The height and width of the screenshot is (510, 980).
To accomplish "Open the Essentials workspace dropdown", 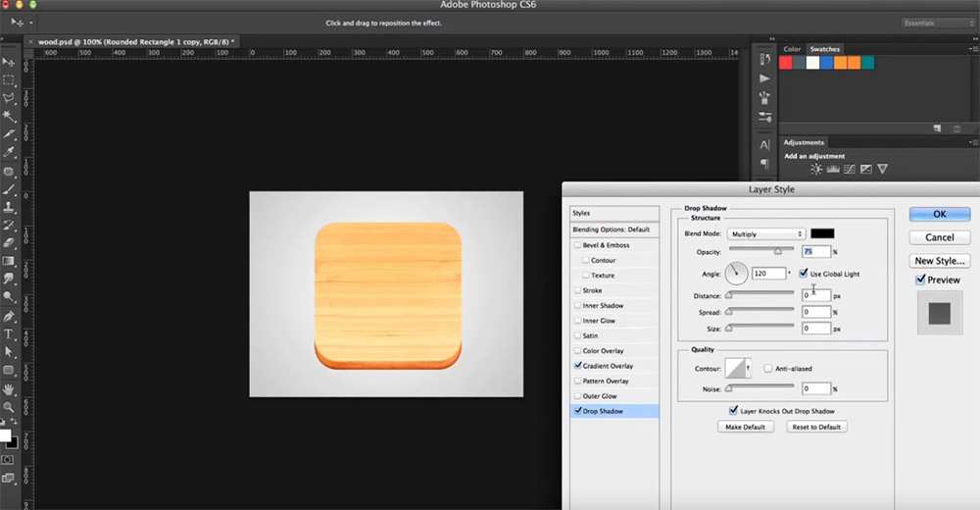I will tap(938, 23).
